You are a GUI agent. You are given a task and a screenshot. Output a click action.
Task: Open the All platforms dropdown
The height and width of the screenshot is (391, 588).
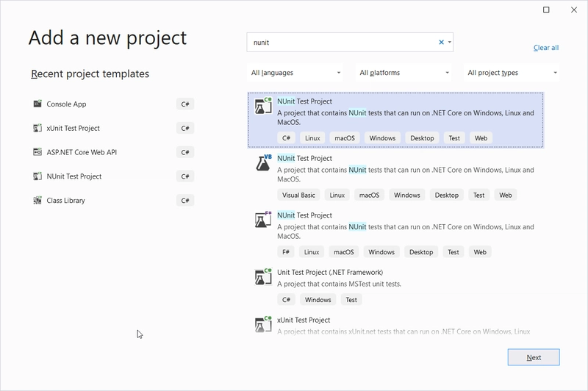pyautogui.click(x=404, y=73)
